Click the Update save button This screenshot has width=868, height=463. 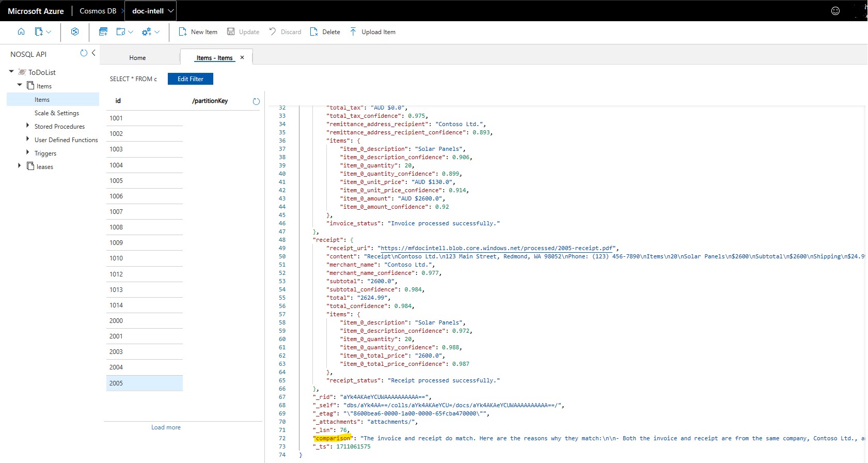pyautogui.click(x=243, y=32)
